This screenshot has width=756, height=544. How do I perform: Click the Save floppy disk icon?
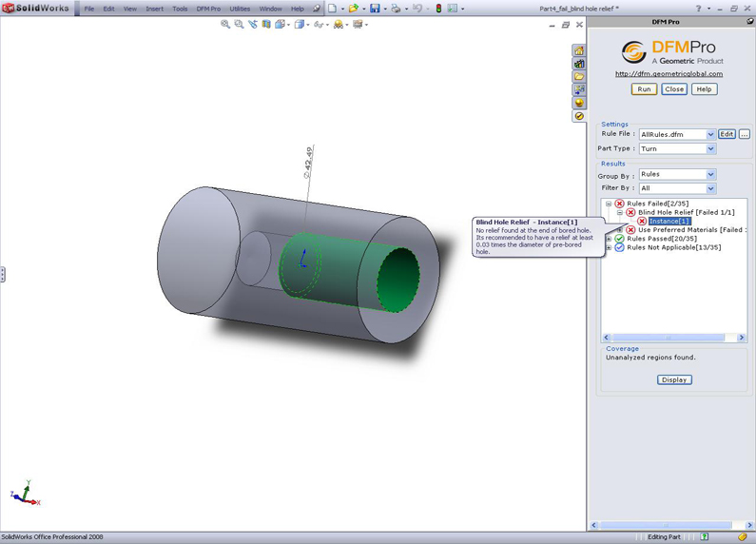click(375, 9)
